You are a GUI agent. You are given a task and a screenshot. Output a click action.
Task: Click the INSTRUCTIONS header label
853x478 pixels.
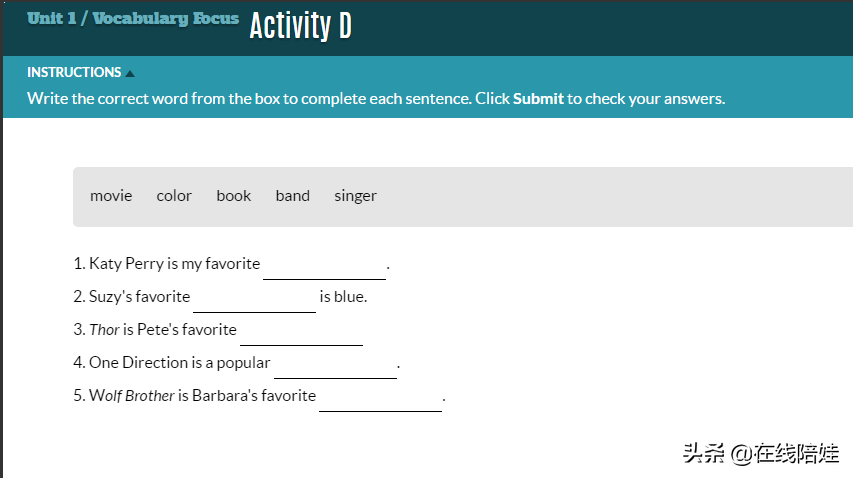pyautogui.click(x=74, y=72)
